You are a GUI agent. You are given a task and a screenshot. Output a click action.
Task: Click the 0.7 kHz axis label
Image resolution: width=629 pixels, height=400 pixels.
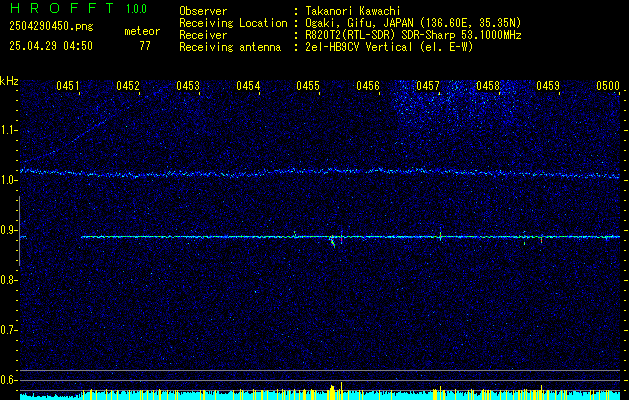coord(8,330)
